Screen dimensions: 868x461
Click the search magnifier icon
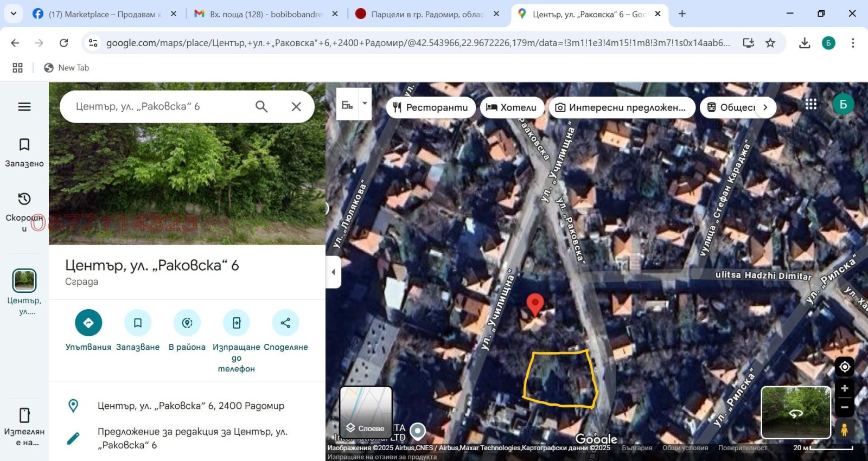(x=261, y=107)
